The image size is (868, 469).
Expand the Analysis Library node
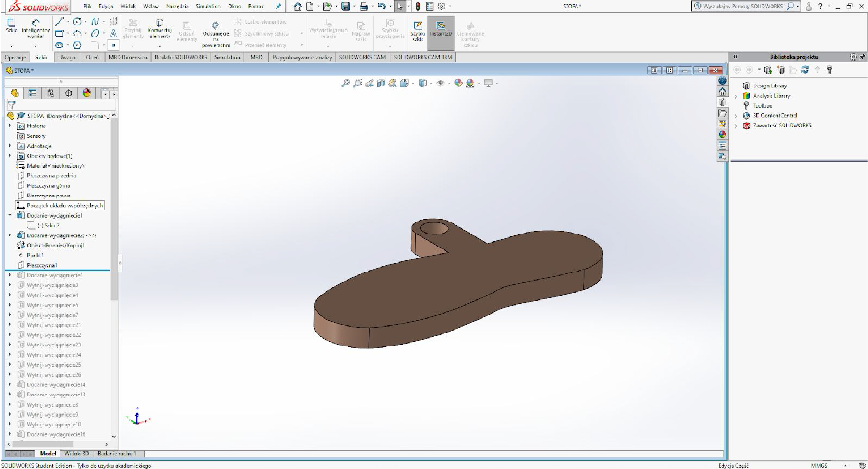click(736, 96)
